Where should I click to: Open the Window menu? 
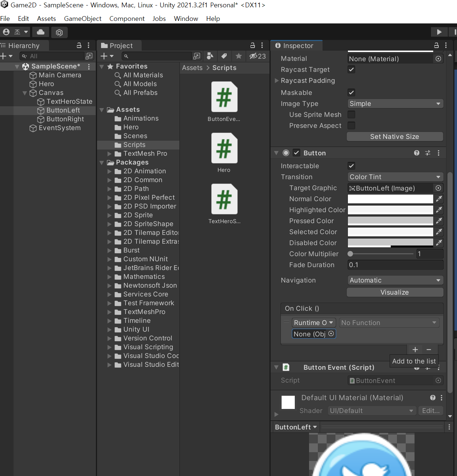click(186, 19)
